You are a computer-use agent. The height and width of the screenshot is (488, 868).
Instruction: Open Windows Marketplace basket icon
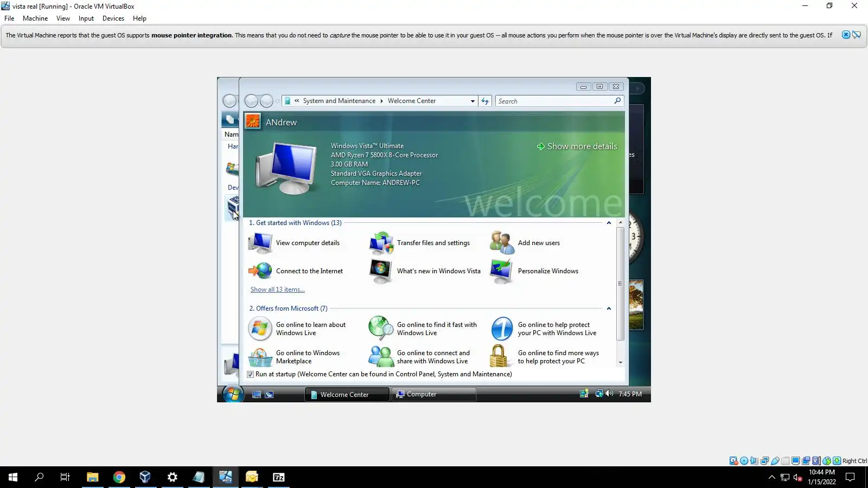pos(260,357)
